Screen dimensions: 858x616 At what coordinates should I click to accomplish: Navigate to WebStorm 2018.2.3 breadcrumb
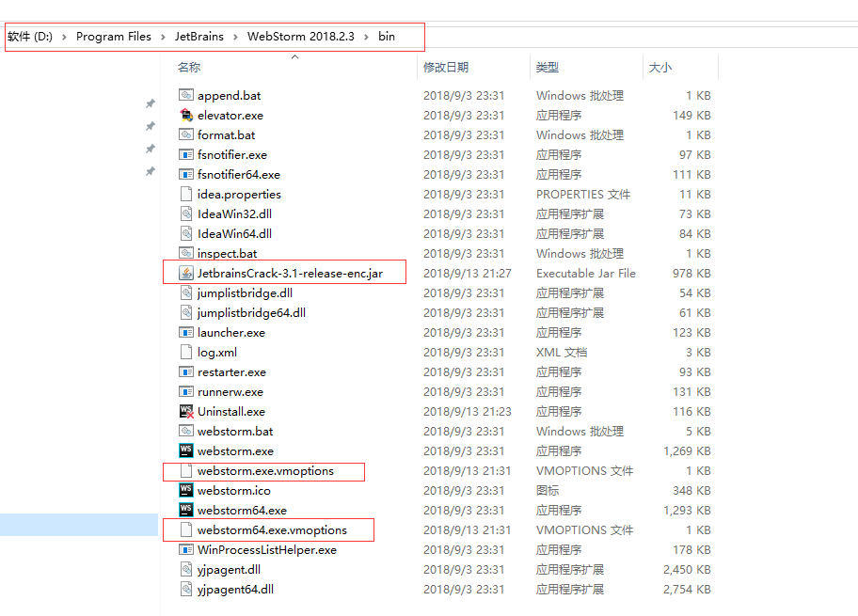(x=300, y=37)
